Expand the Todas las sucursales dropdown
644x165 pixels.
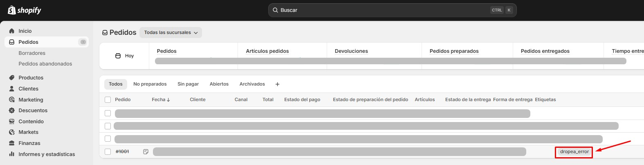coord(171,32)
